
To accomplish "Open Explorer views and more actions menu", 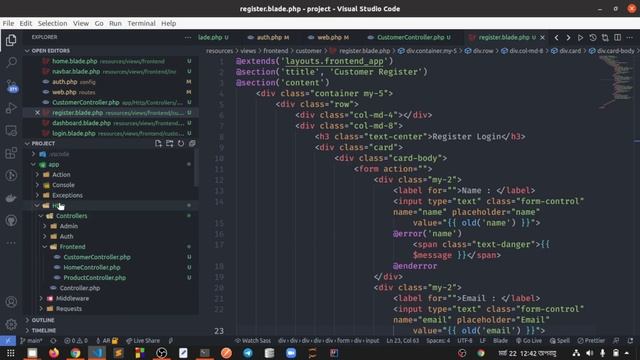I will point(188,37).
